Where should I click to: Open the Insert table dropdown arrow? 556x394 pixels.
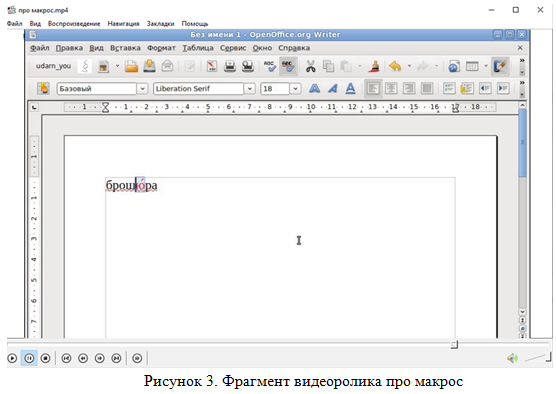point(486,66)
